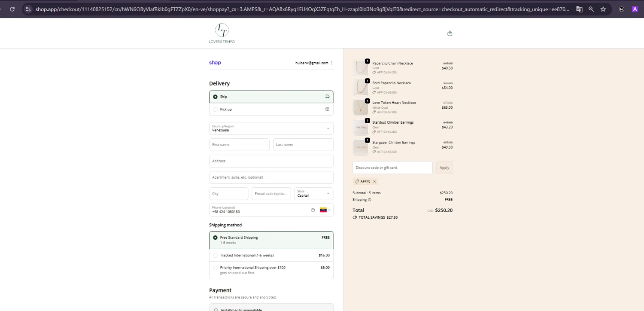This screenshot has width=644, height=311.
Task: Click the Apartment, suite field
Action: (x=271, y=177)
